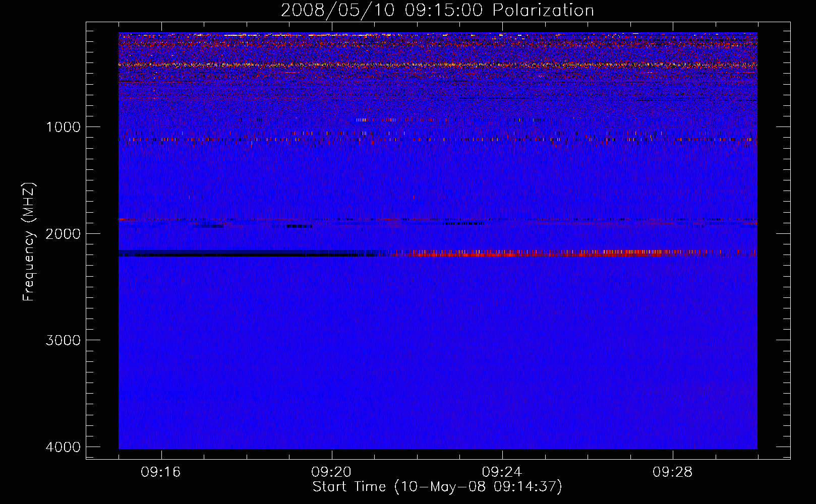
Task: Click the plot title '2008/05/10 09:15:00 Polarization'
Action: tap(437, 10)
